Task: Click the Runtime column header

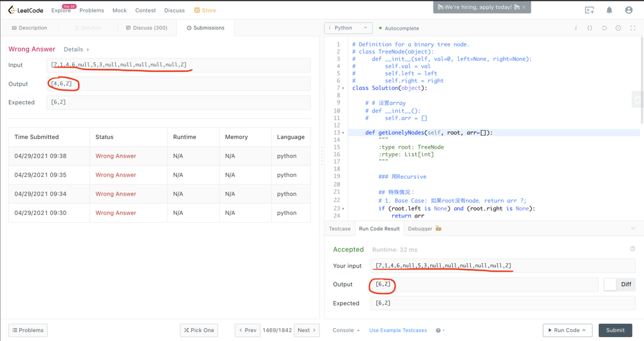Action: click(184, 137)
